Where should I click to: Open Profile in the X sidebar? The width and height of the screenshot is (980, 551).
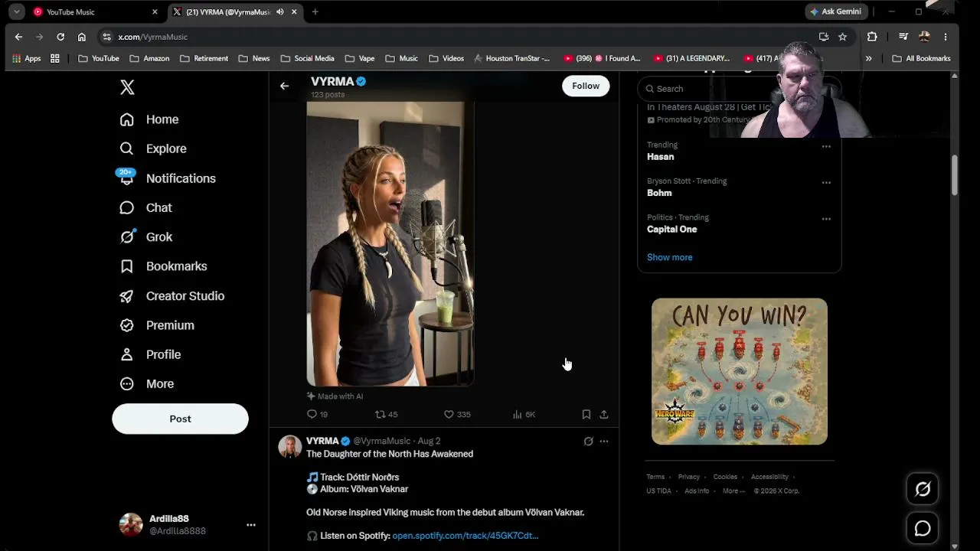tap(151, 354)
